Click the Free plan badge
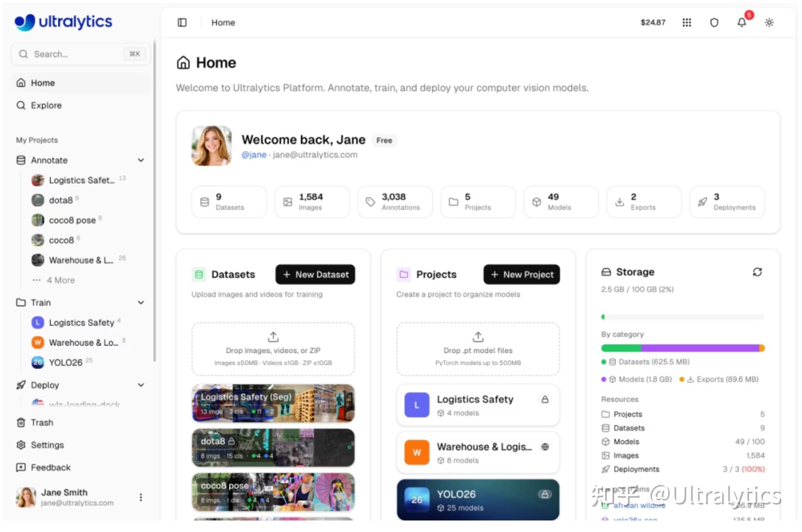 [384, 140]
